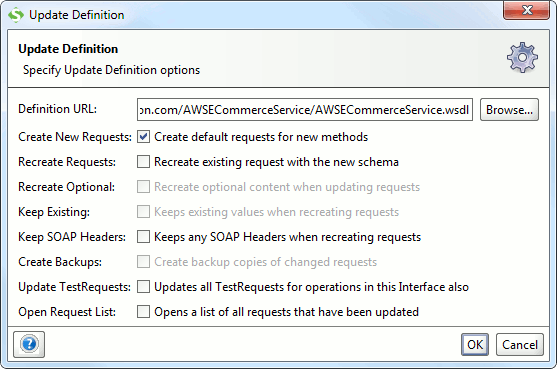
Task: Click the bold Update Definition heading
Action: pyautogui.click(x=68, y=49)
